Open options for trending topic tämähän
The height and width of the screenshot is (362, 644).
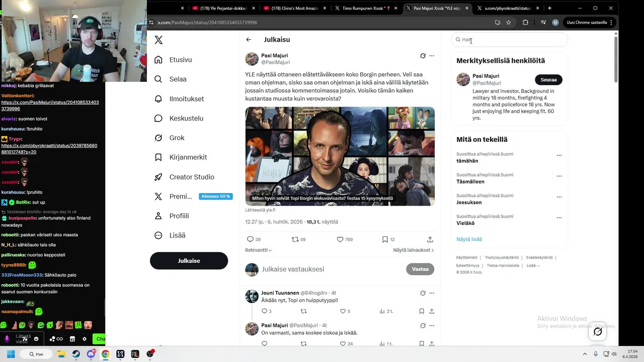(x=559, y=155)
